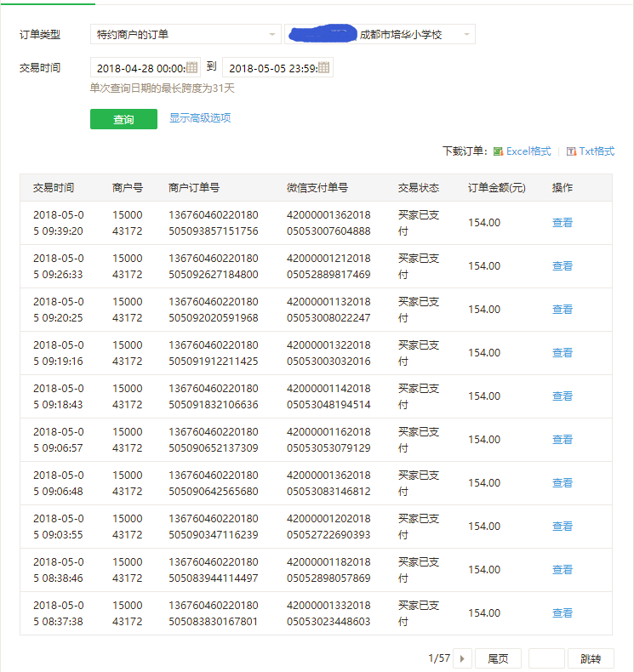Open the start date calendar picker icon

coord(192,67)
